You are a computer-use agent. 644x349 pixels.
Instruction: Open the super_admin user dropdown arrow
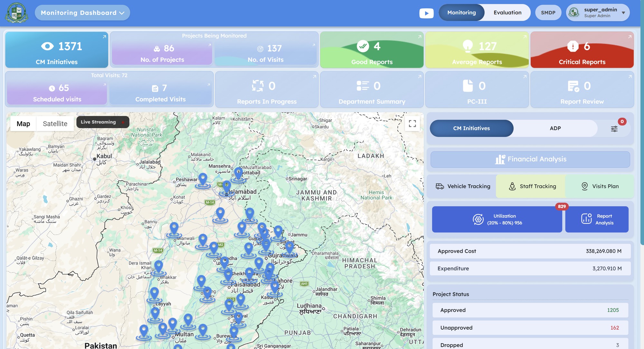pos(623,13)
